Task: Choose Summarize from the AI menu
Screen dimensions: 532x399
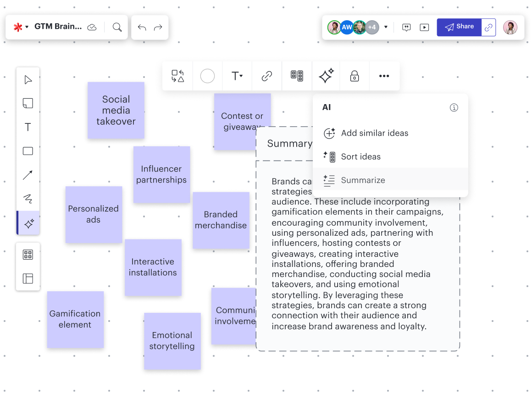Action: [363, 180]
